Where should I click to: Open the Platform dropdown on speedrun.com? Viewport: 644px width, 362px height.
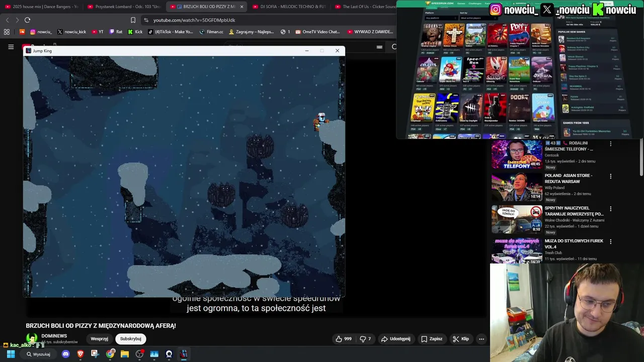pos(440,18)
